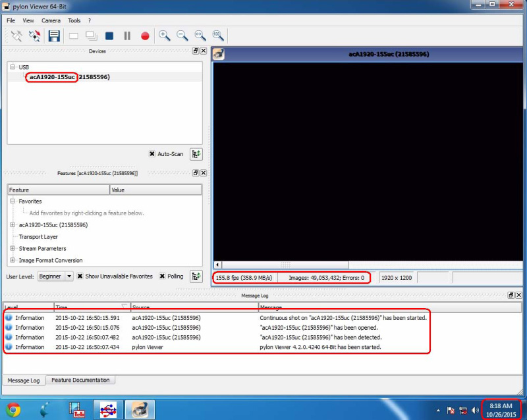This screenshot has height=420, width=527.
Task: Select the Transport Layer feature item
Action: point(38,237)
